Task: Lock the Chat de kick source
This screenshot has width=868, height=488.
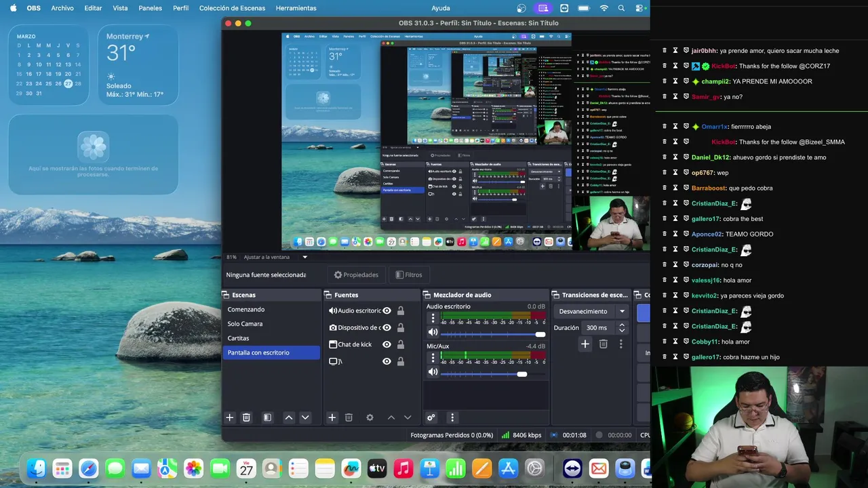Action: (x=401, y=344)
